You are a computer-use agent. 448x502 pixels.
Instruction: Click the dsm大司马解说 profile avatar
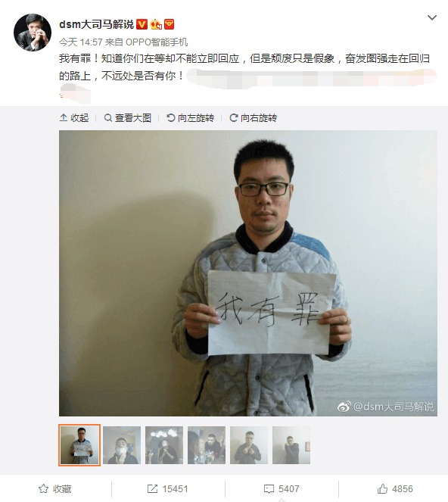[33, 33]
